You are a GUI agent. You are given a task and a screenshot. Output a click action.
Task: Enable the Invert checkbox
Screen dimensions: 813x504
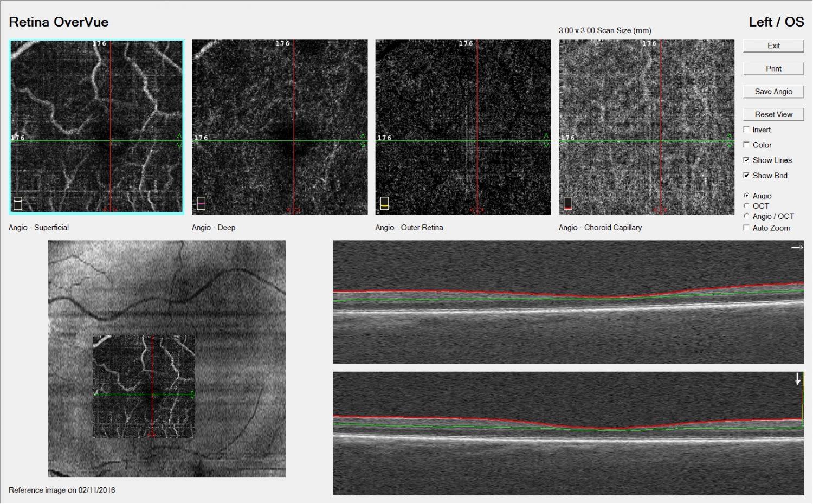tap(747, 130)
